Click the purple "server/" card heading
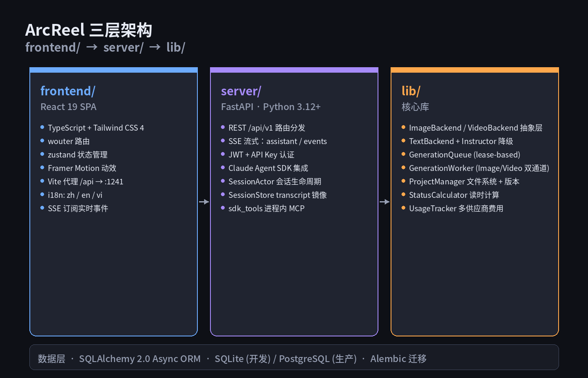588x378 pixels. click(x=241, y=91)
